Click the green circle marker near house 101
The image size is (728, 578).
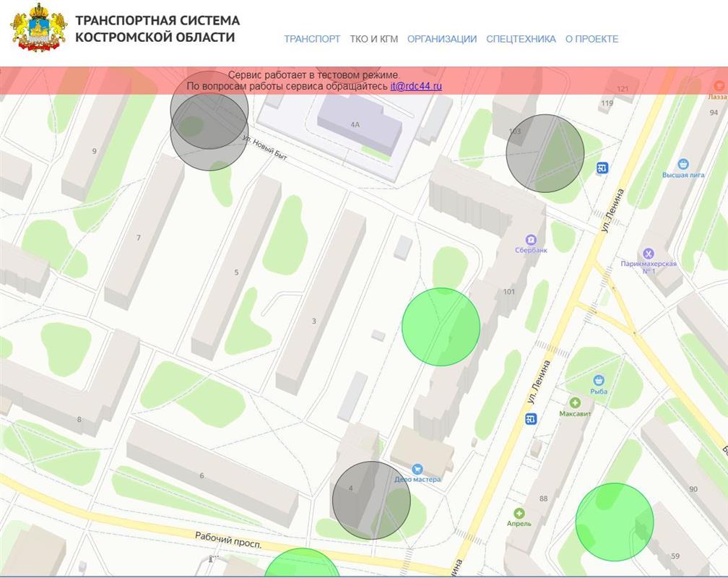(441, 327)
